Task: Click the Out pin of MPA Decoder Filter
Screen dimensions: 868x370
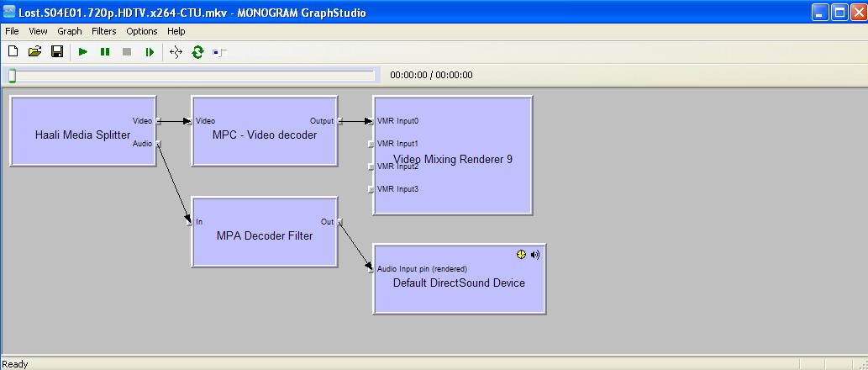Action: coord(339,222)
